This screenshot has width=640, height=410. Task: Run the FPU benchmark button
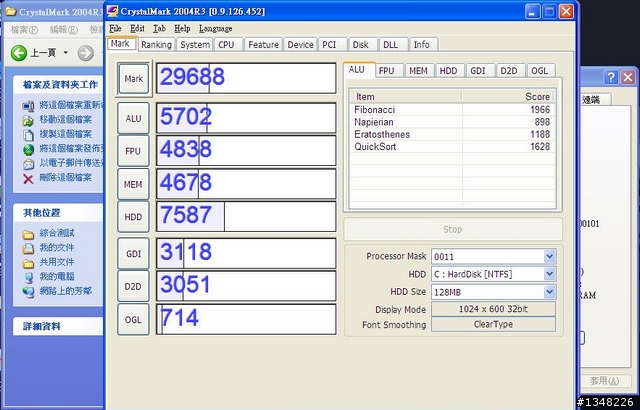coord(133,151)
